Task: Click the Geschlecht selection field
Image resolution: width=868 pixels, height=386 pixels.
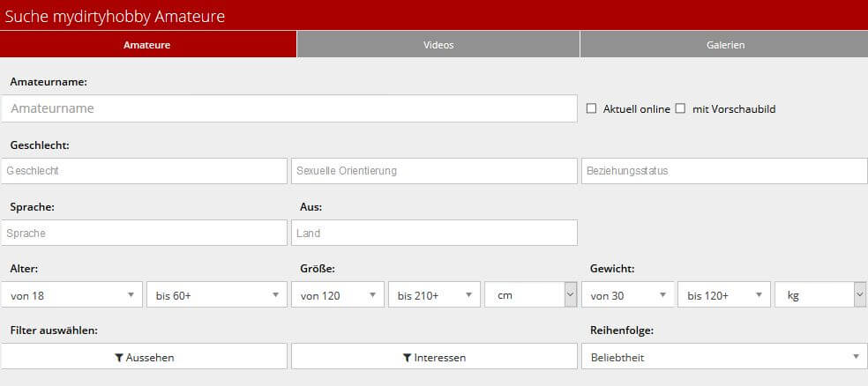Action: click(x=145, y=171)
